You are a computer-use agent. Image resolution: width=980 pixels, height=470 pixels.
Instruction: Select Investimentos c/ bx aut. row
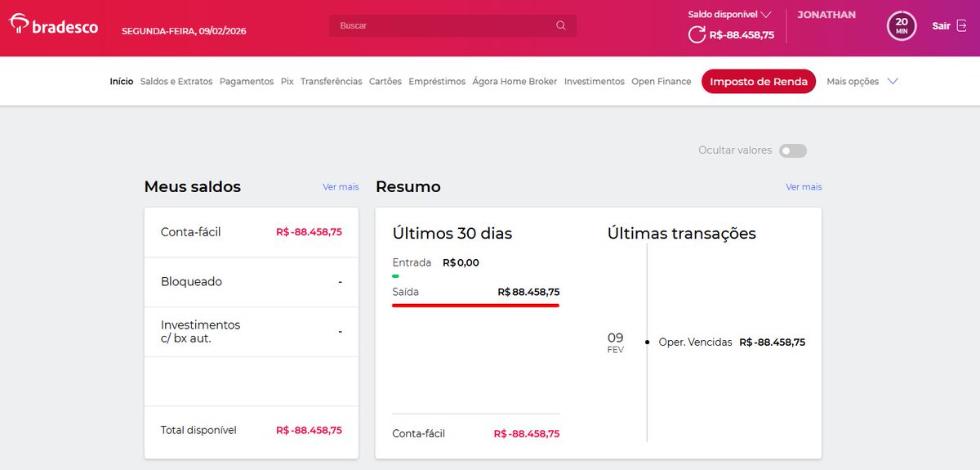[252, 332]
